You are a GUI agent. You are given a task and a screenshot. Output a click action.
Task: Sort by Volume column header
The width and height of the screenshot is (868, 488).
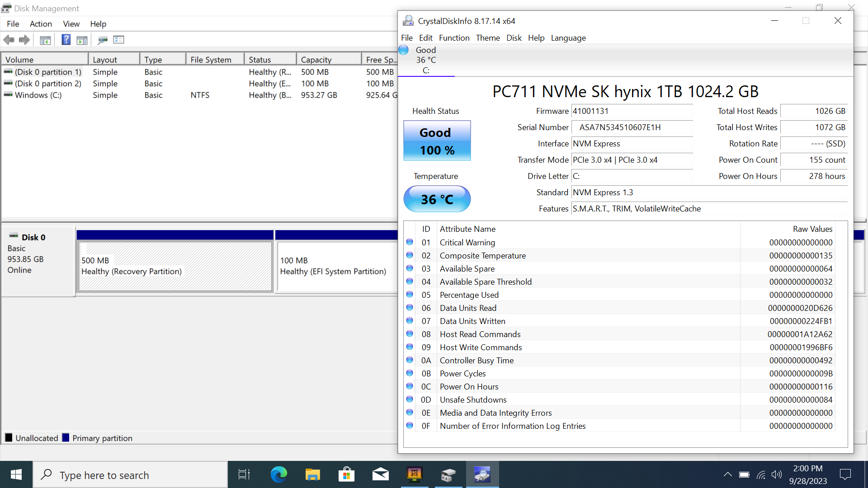click(45, 60)
